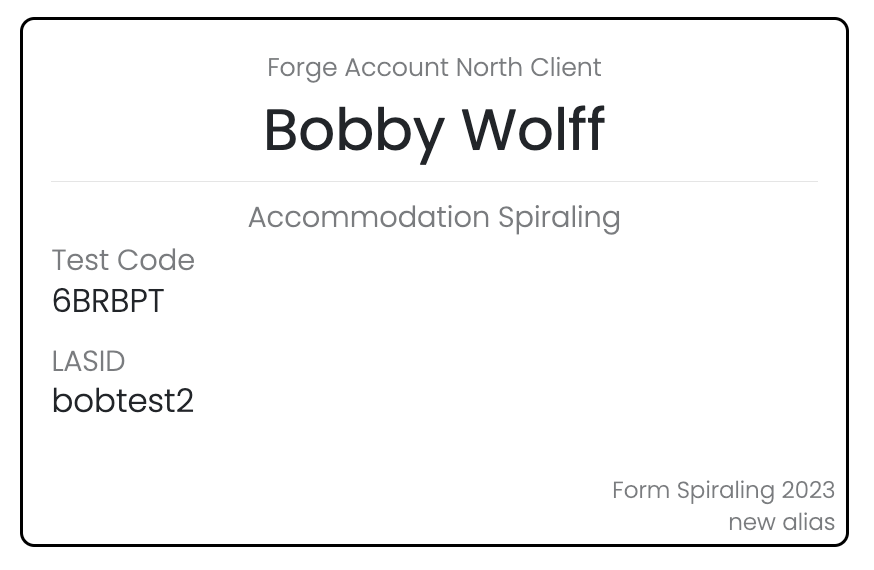This screenshot has width=874, height=570.
Task: Click the word Form in the footer
Action: (640, 491)
